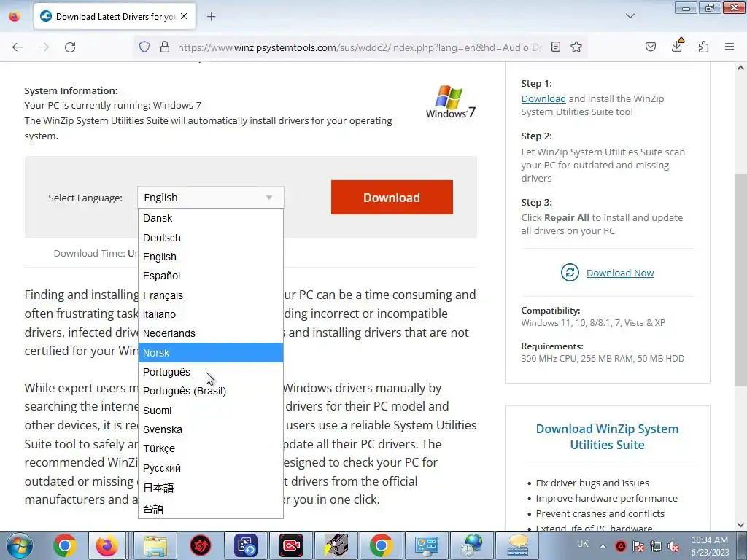Image resolution: width=747 pixels, height=560 pixels.
Task: Open tracking protection shield icon
Action: pyautogui.click(x=144, y=47)
